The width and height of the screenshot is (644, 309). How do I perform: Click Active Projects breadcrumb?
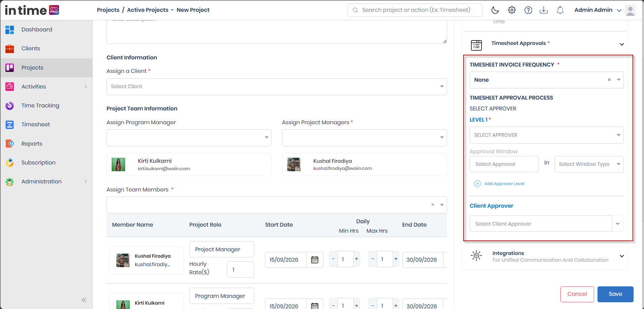point(148,10)
